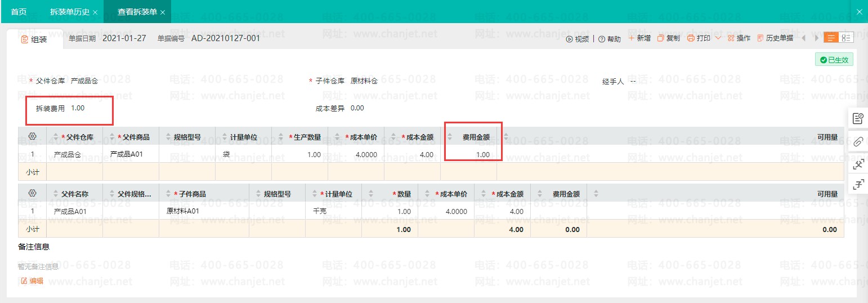Switch to the 拆装单历史 tab

70,12
